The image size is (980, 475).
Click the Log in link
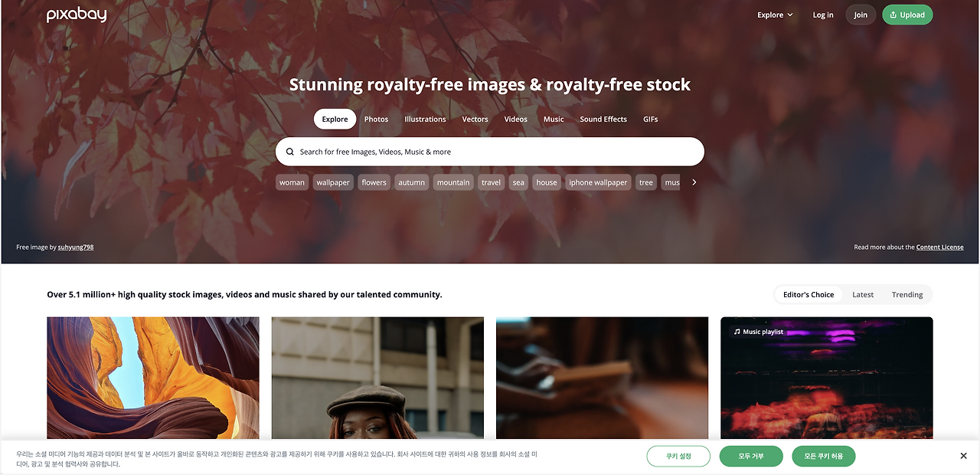click(823, 15)
